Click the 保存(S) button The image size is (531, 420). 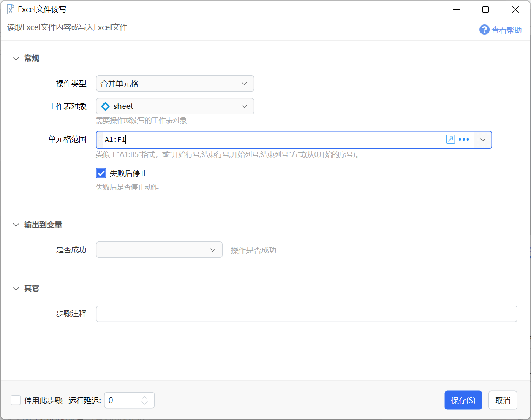[463, 400]
